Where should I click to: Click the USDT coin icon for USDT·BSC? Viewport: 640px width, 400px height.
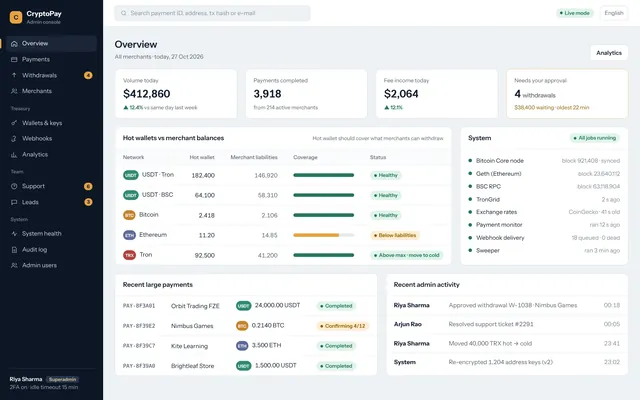131,195
